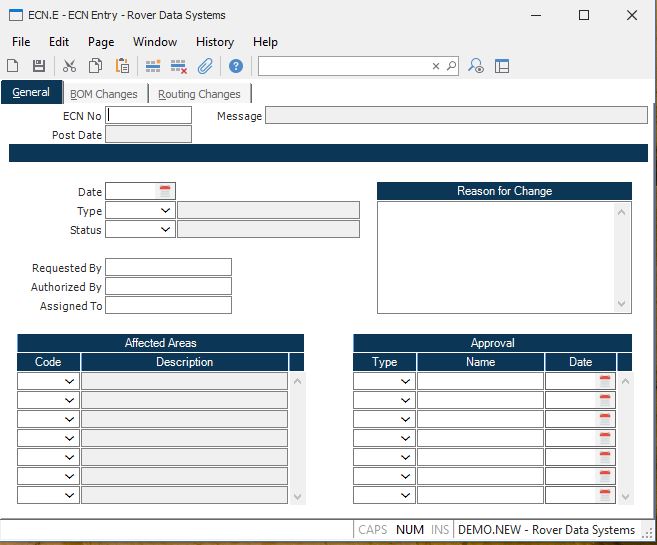Screen dimensions: 657x545
Task: Switch to the Routing Changes tab
Action: coord(199,94)
